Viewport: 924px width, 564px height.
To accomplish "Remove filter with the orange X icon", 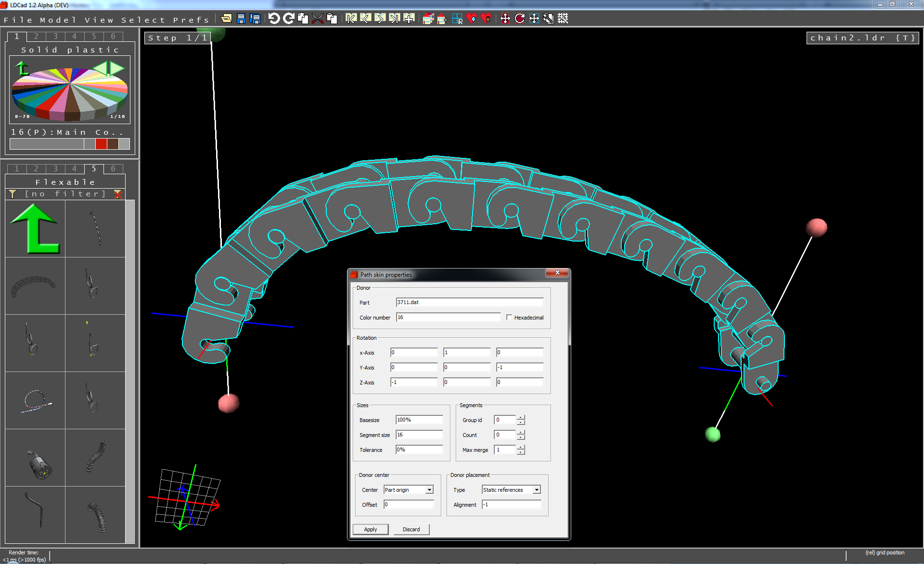I will [118, 194].
